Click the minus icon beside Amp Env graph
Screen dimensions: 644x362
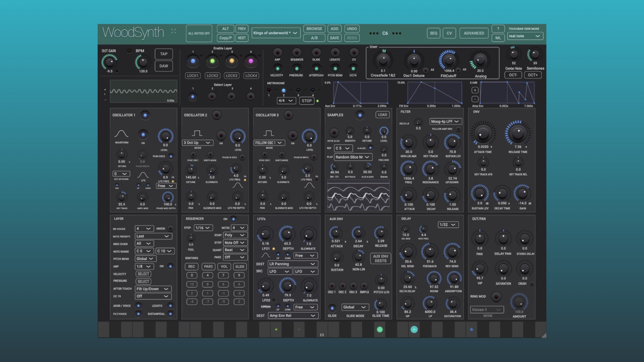475,99
